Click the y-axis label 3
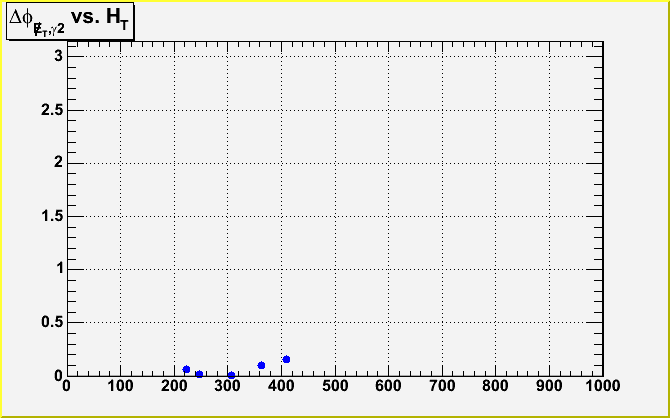This screenshot has width=670, height=418. 58,56
